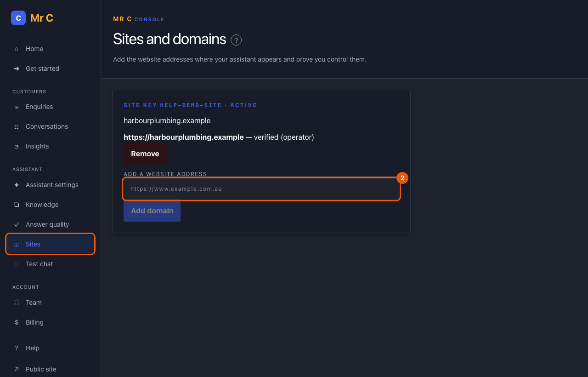Screen dimensions: 588x377
Task: Click the Site key help-demo-site Active label
Action: [x=190, y=105]
